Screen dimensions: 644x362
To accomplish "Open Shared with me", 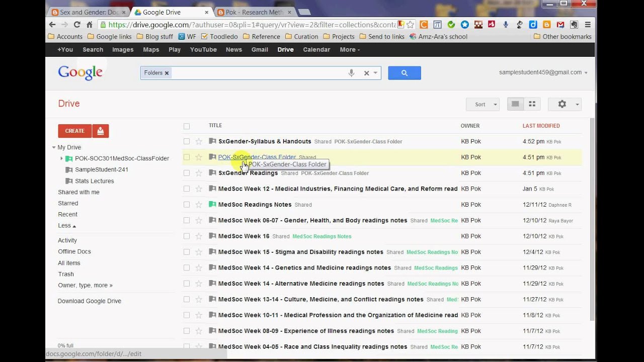I will tap(78, 192).
